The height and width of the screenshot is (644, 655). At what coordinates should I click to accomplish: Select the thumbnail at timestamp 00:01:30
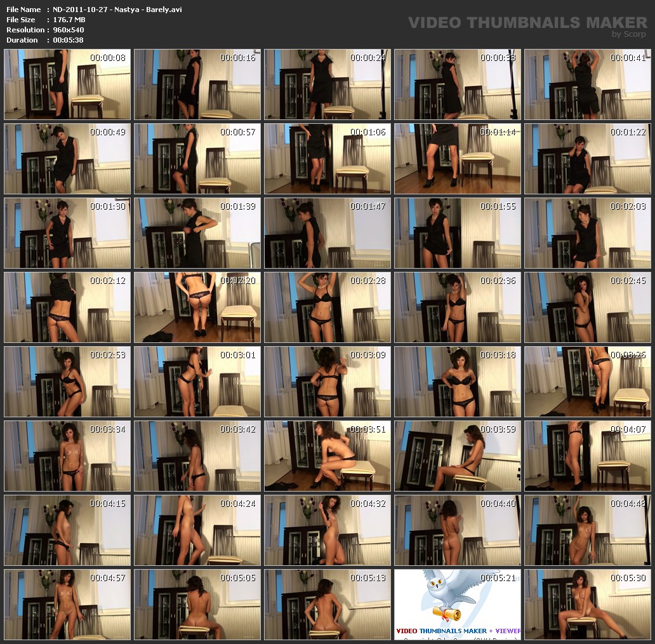[x=67, y=233]
